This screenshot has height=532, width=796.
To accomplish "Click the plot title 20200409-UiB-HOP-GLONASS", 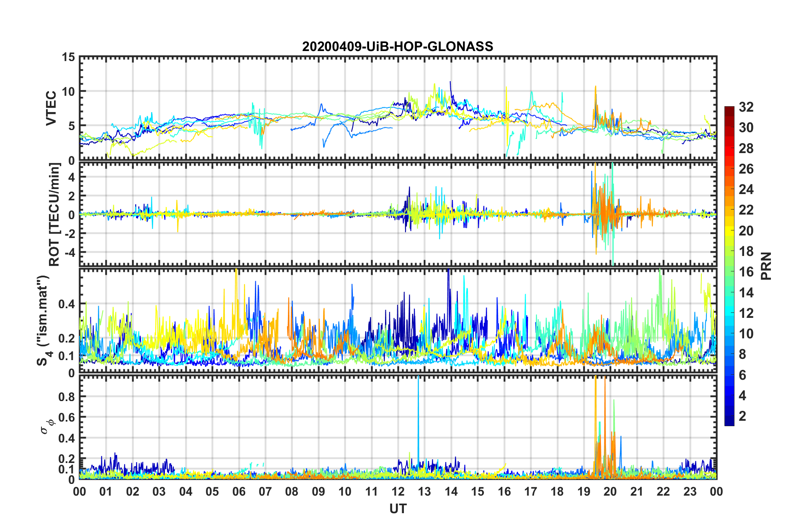I will coord(398,46).
